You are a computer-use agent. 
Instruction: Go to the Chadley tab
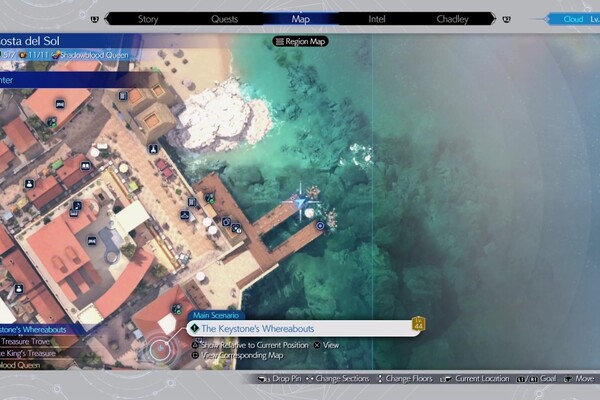coord(452,19)
